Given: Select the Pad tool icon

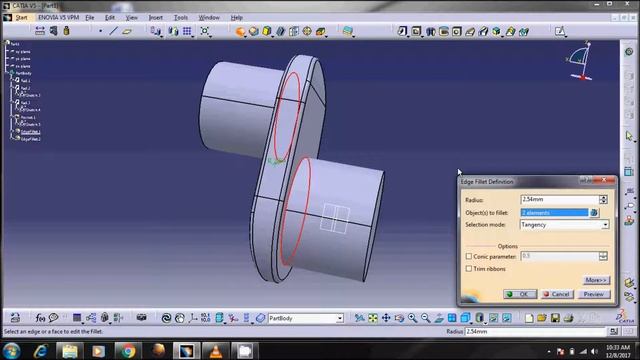Looking at the screenshot, I should pyautogui.click(x=402, y=31).
